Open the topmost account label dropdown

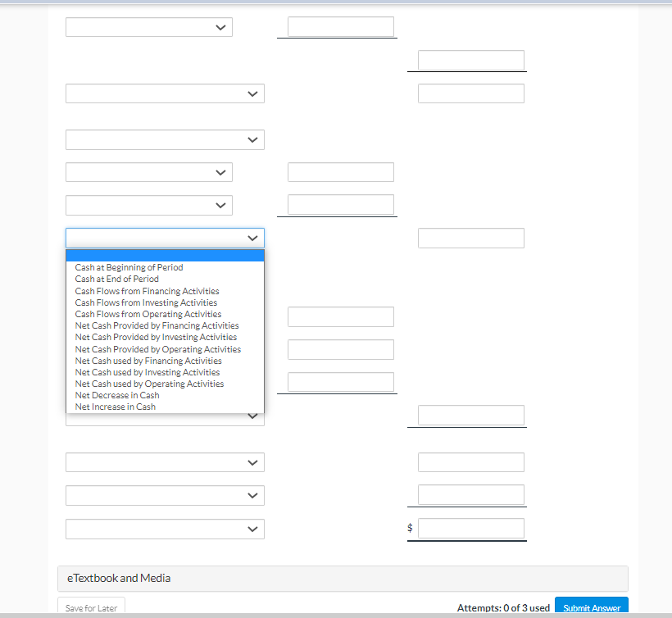[x=148, y=26]
